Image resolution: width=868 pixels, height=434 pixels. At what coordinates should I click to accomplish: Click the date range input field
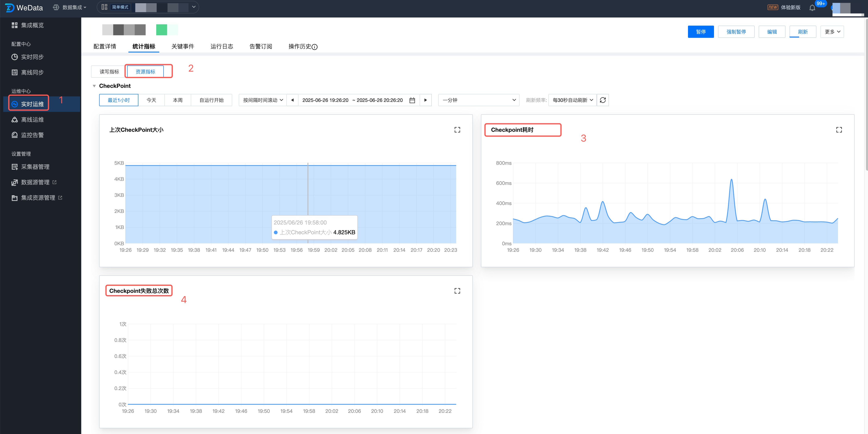[x=352, y=100]
